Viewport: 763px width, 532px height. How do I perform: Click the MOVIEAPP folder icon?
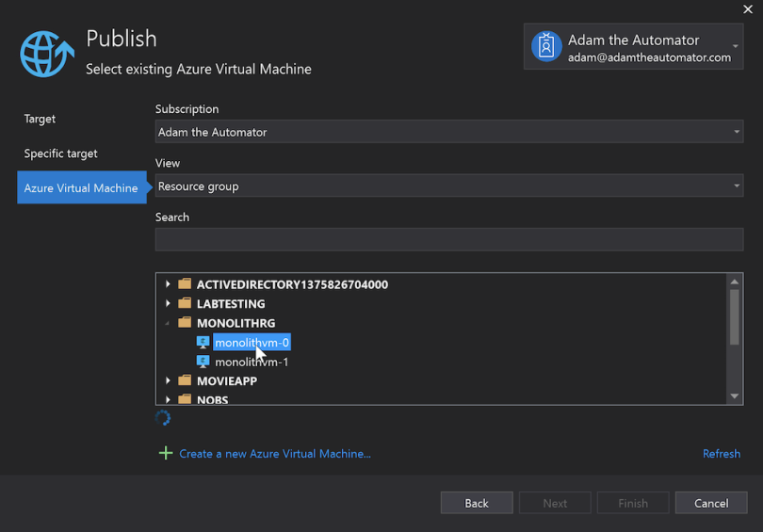(185, 380)
